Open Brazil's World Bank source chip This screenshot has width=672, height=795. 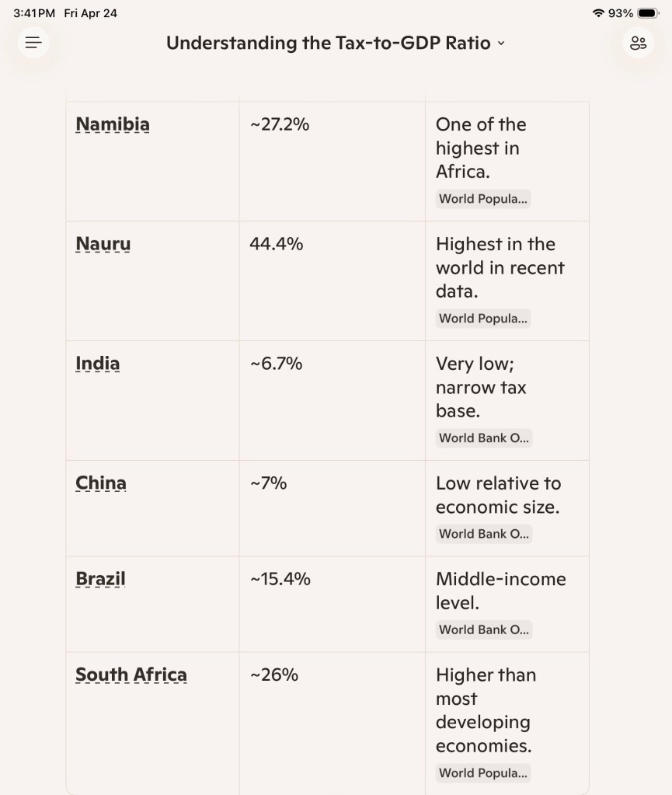coord(483,629)
